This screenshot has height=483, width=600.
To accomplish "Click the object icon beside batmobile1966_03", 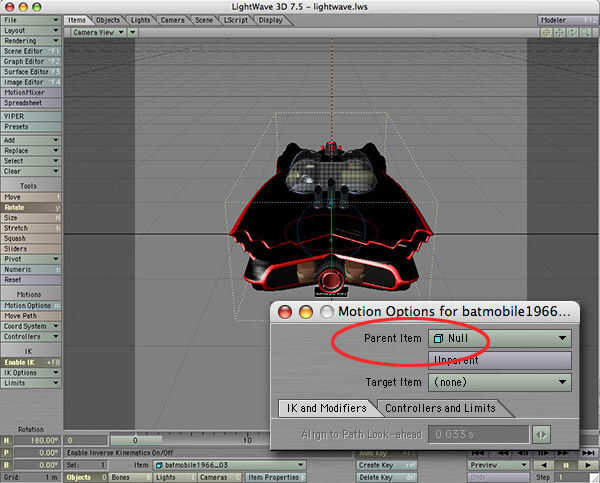I will pos(159,465).
